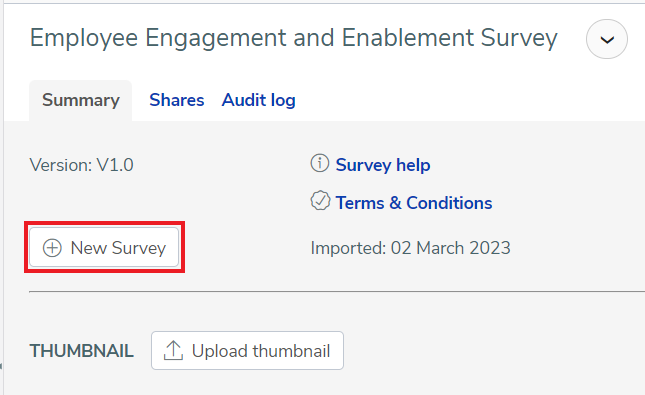Image resolution: width=645 pixels, height=395 pixels.
Task: Click the Employee Engagement and Enablement Survey title
Action: 294,38
